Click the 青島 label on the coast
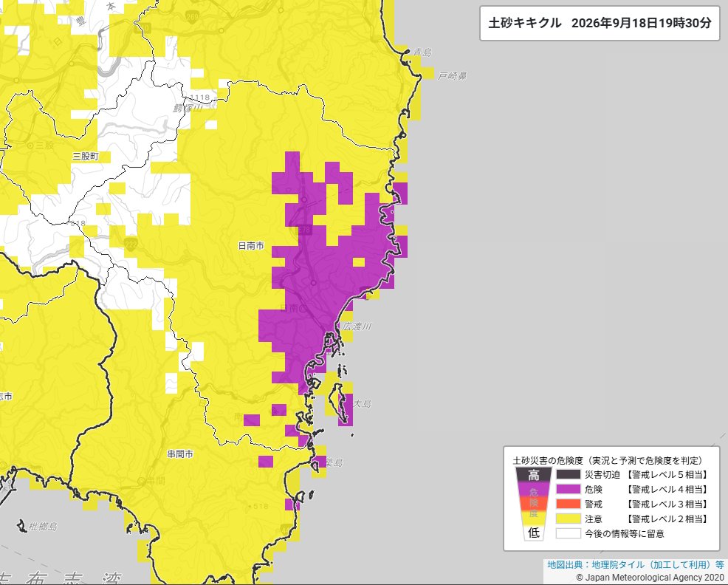This screenshot has height=585, width=728. click(x=422, y=52)
